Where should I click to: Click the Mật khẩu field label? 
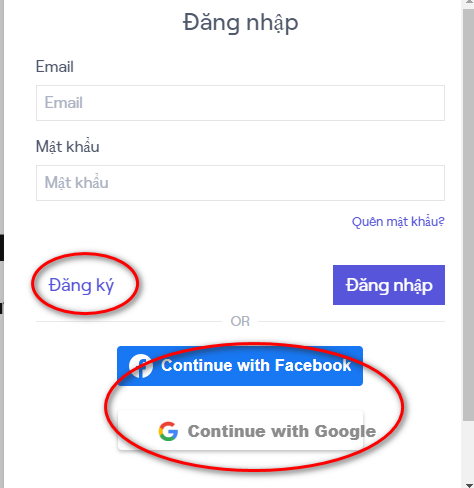[x=68, y=146]
